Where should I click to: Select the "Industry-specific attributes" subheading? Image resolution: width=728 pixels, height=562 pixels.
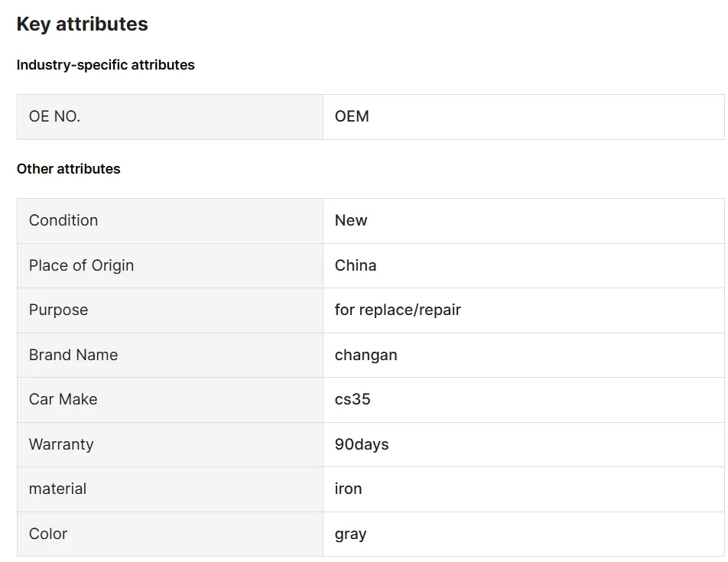pyautogui.click(x=106, y=65)
